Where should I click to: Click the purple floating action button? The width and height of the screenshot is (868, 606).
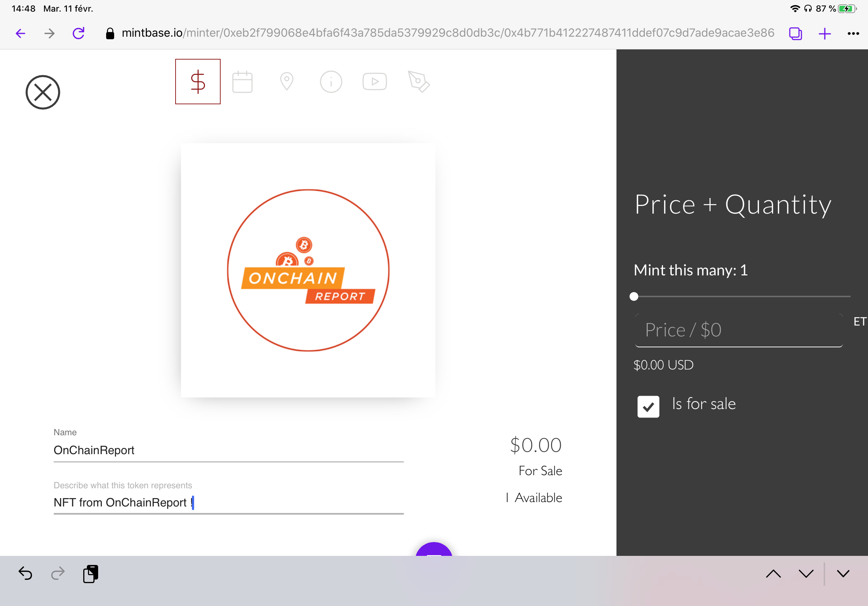coord(434,549)
